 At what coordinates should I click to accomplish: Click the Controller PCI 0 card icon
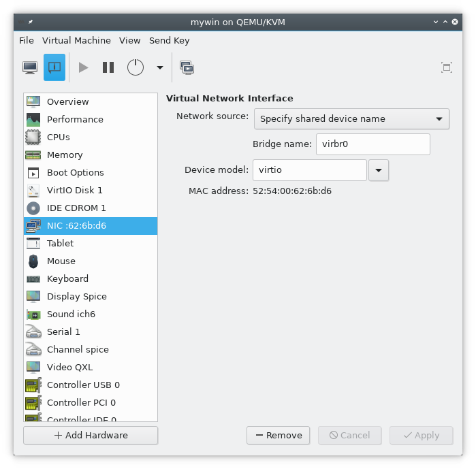(x=33, y=402)
